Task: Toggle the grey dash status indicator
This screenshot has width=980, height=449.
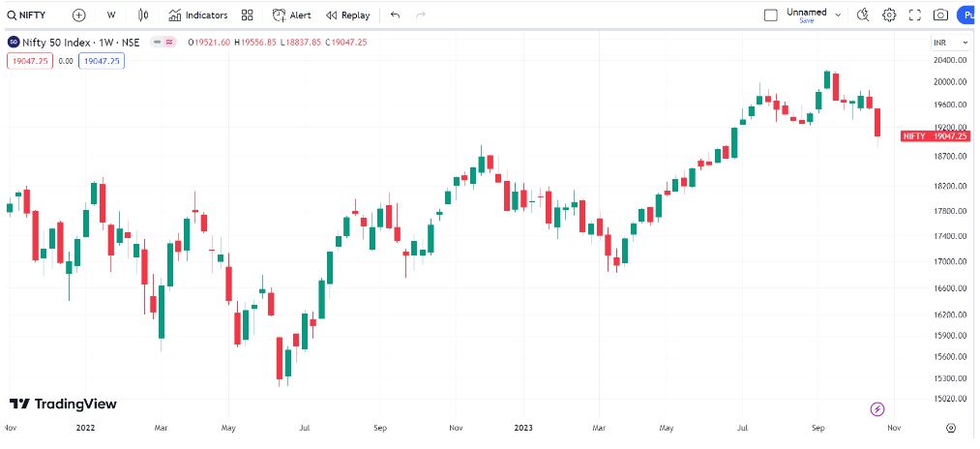Action: pyautogui.click(x=157, y=42)
